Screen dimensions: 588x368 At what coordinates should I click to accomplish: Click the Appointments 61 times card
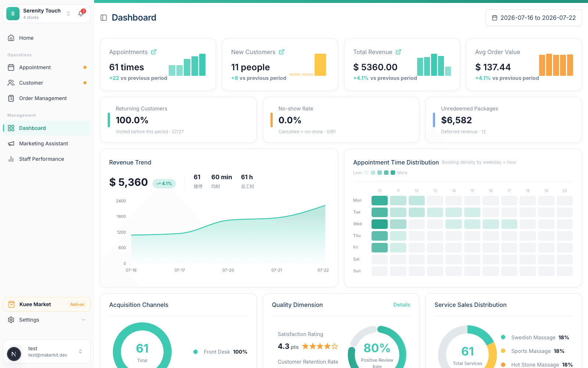[158, 64]
